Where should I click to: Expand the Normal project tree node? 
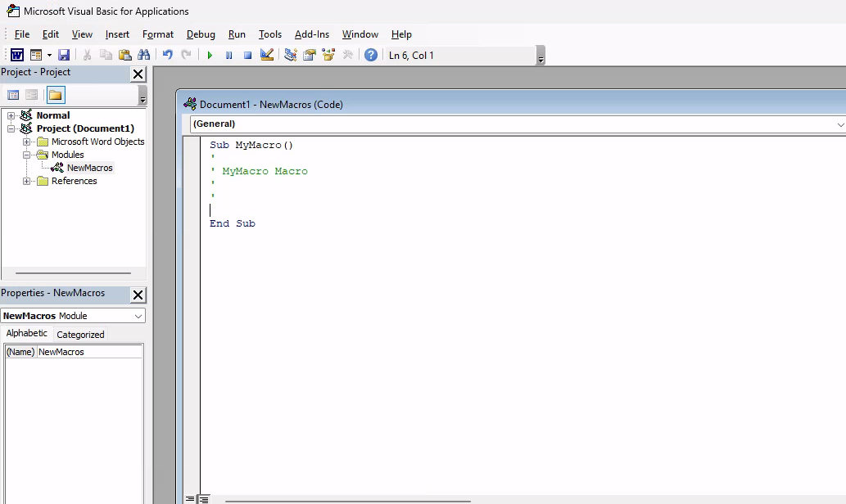11,115
